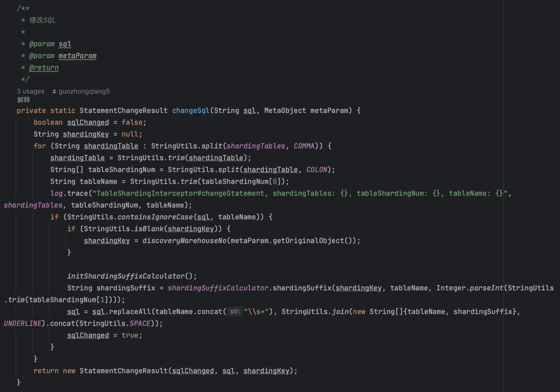Click the String[] array type declaration
The width and height of the screenshot is (560, 392).
coord(67,170)
